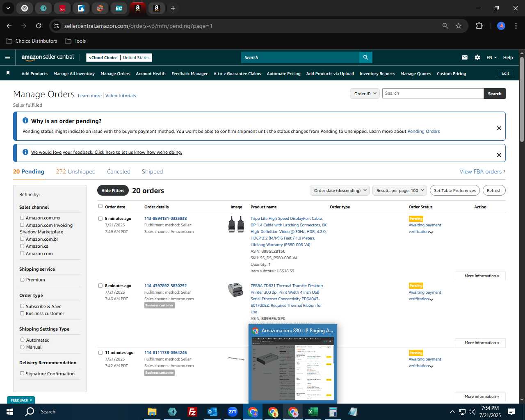Viewport: 525px width, 420px height.
Task: Switch to the Shipped tab
Action: (152, 171)
